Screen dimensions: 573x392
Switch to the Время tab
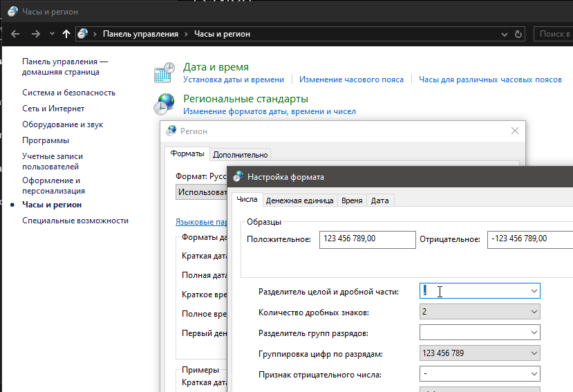[x=352, y=200]
